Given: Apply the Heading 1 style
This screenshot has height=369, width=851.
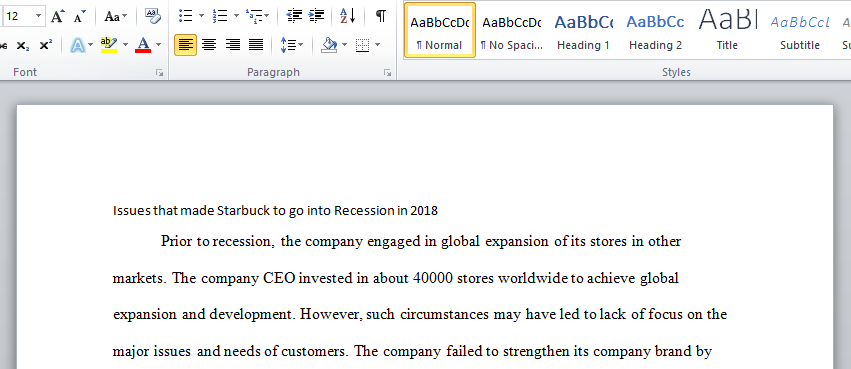Looking at the screenshot, I should tap(583, 30).
